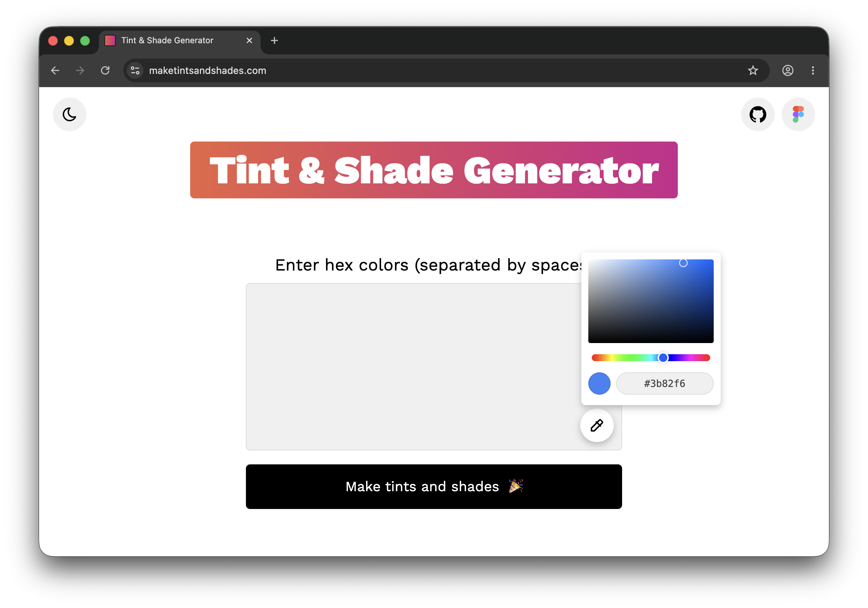Reload the current page

point(106,70)
